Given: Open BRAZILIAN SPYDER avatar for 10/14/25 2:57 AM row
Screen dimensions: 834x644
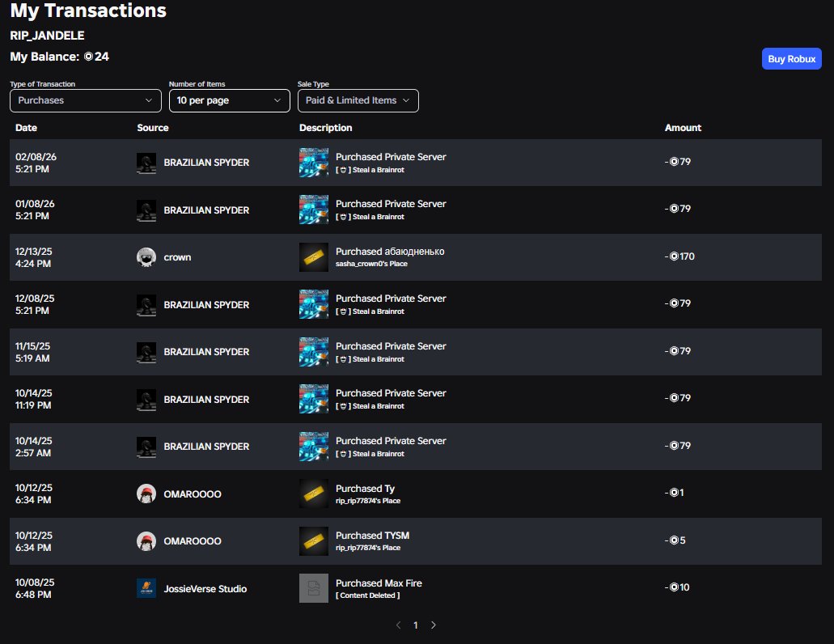Looking at the screenshot, I should (x=146, y=447).
